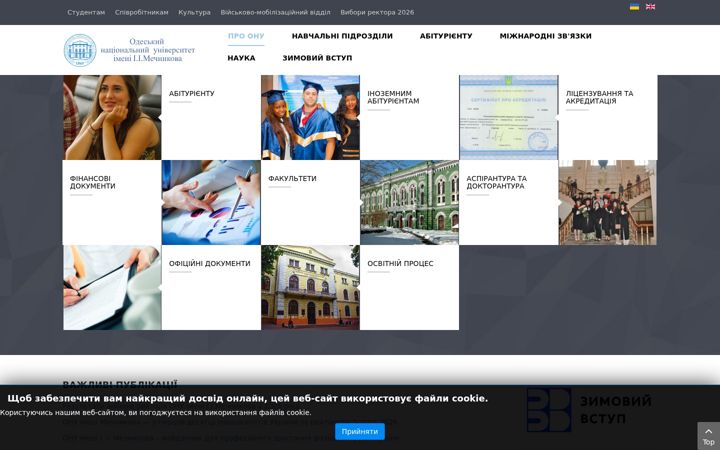The width and height of the screenshot is (720, 450).
Task: Open the Студентам link
Action: coord(86,12)
